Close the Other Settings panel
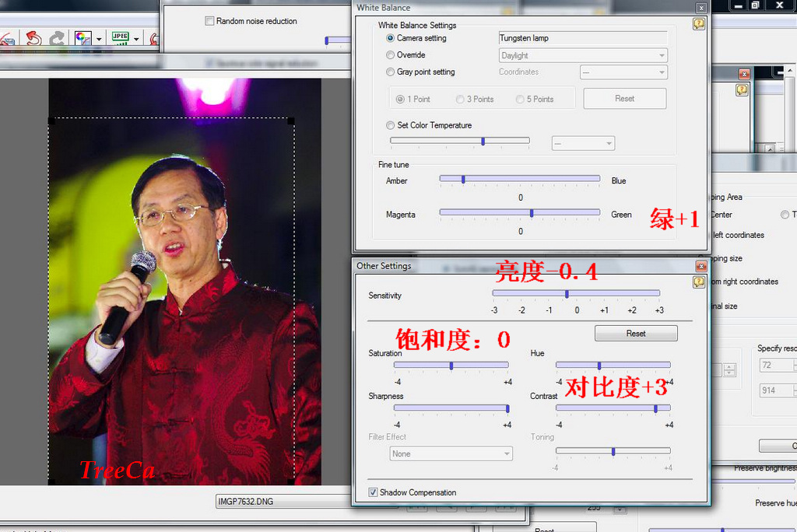This screenshot has width=797, height=532. [x=701, y=266]
